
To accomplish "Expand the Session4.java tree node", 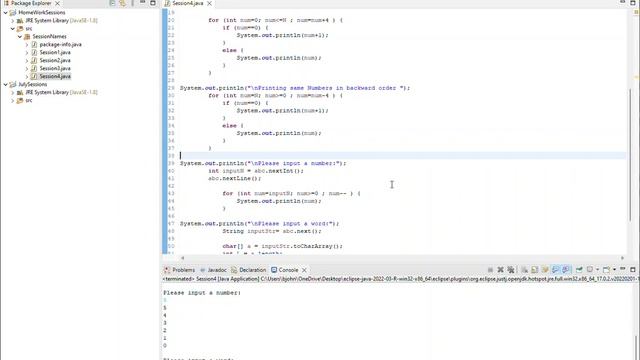I will click(27, 76).
